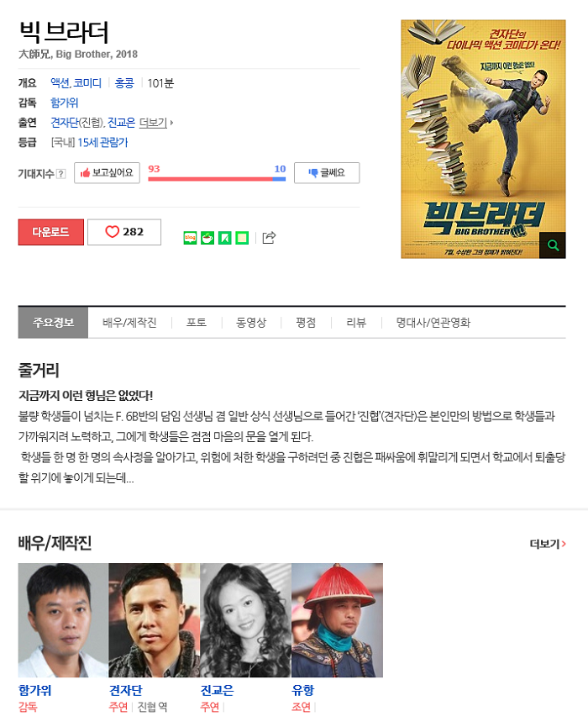Click the green memo share icon

[242, 238]
